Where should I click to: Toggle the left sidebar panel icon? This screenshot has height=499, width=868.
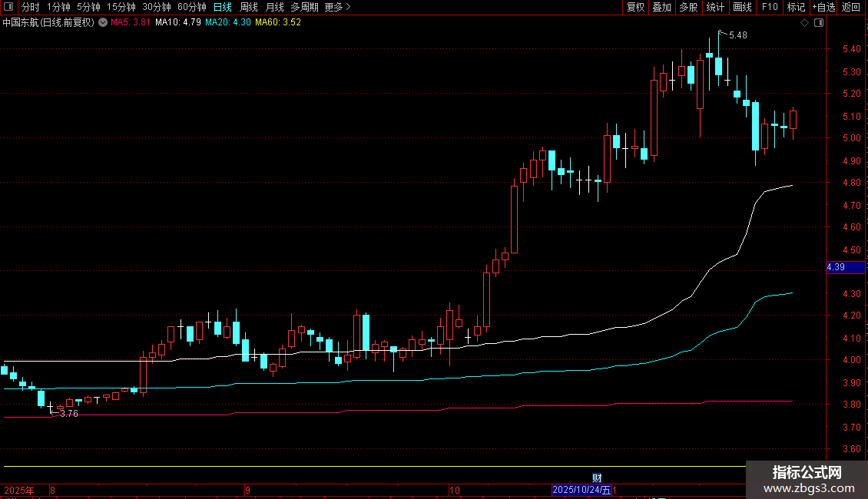pyautogui.click(x=8, y=7)
